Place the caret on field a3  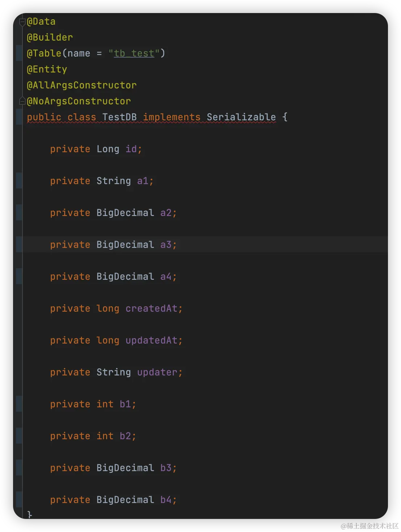pos(166,245)
